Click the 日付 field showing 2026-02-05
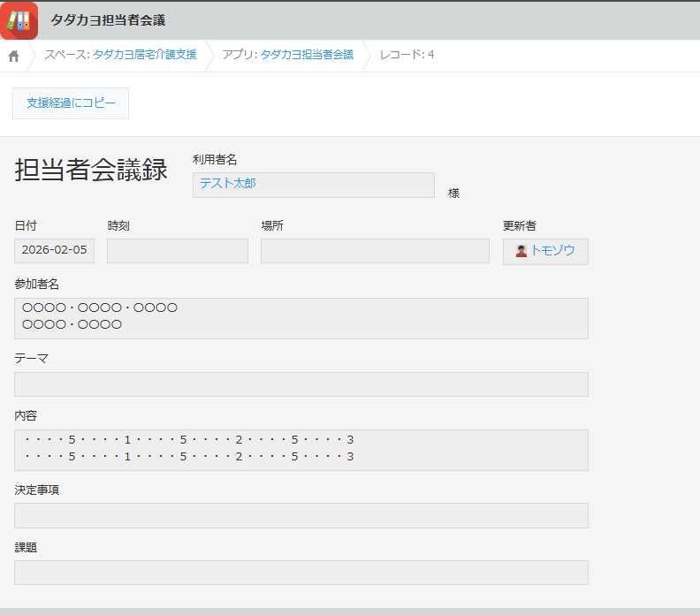The width and height of the screenshot is (700, 615). pyautogui.click(x=54, y=251)
